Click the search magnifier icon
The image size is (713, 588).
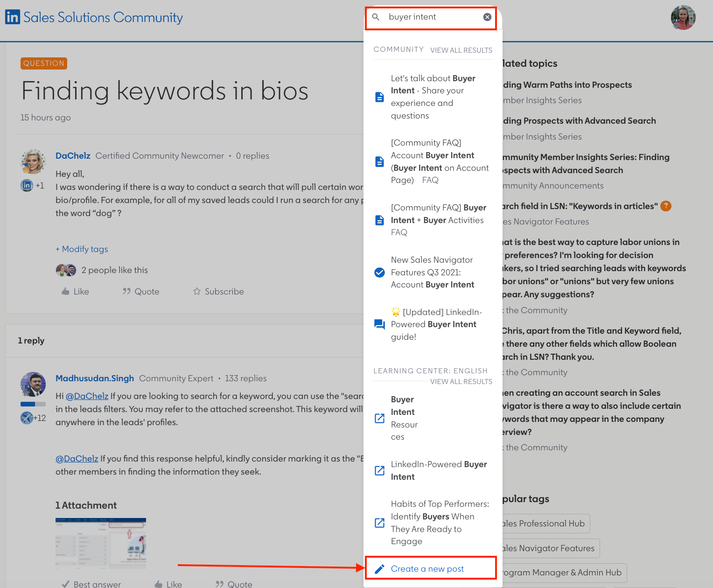click(x=376, y=17)
